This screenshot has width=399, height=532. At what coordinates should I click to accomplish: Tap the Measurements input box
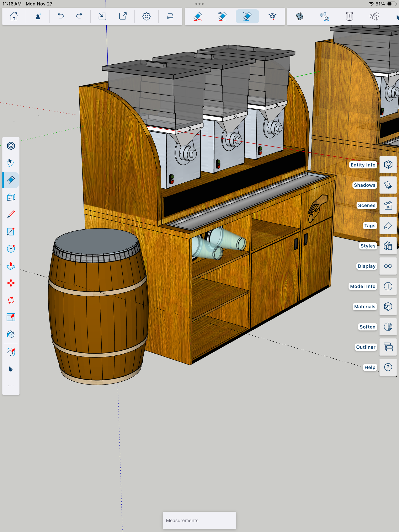[x=199, y=520]
